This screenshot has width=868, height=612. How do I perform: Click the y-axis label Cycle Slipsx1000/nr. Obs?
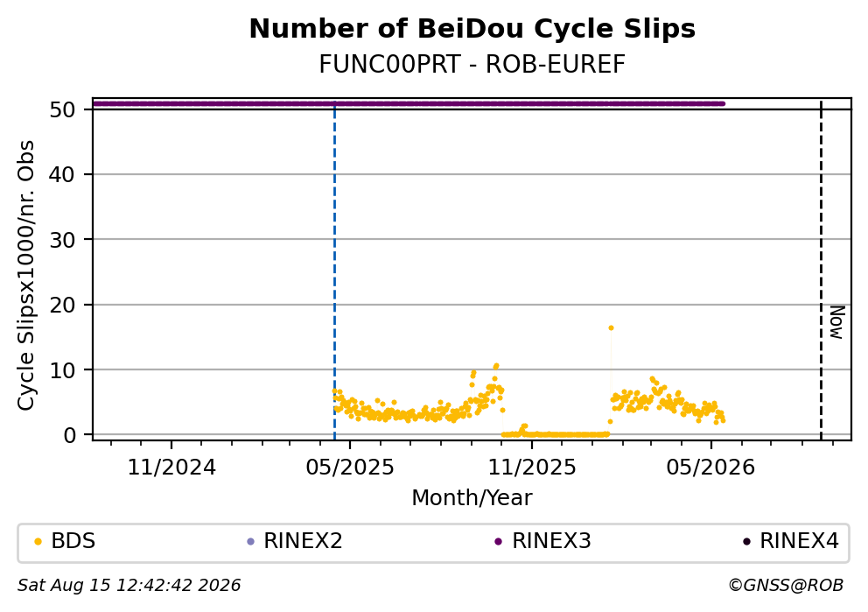point(26,275)
